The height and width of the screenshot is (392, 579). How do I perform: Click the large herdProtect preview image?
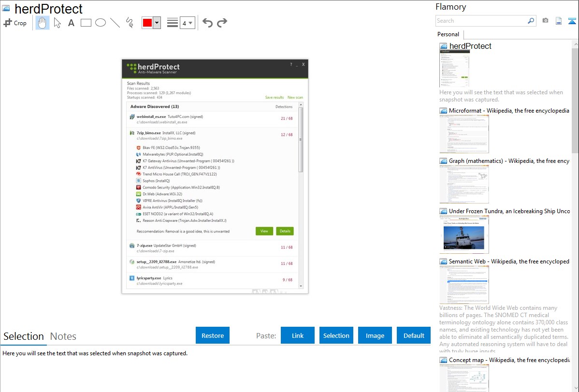click(x=215, y=176)
